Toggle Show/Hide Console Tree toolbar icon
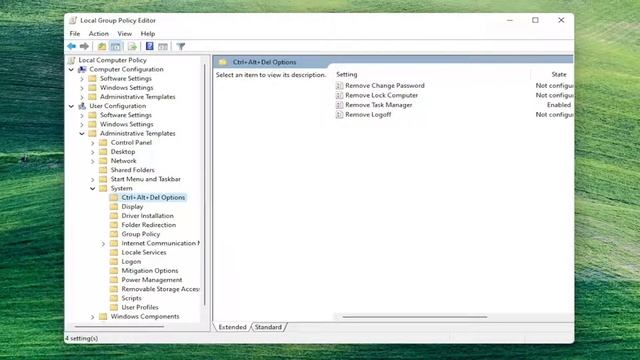The height and width of the screenshot is (360, 640). pyautogui.click(x=116, y=46)
